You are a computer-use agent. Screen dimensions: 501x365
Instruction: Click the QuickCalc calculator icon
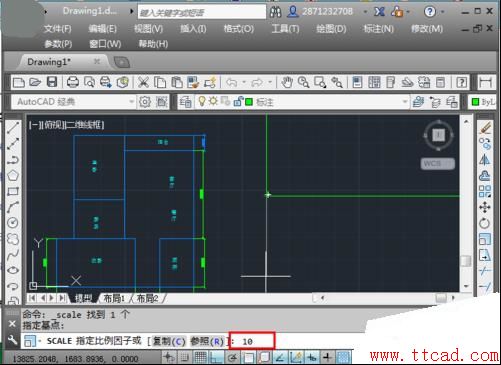pyautogui.click(x=441, y=82)
